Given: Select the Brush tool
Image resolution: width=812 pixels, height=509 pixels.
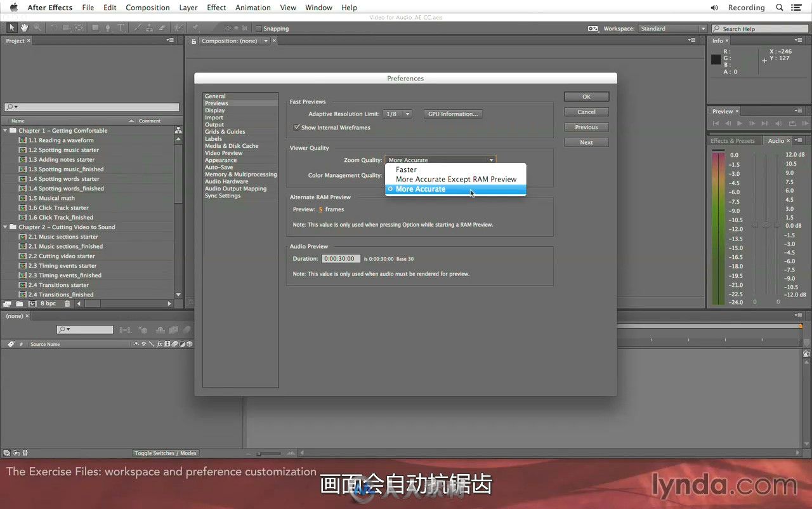Looking at the screenshot, I should coord(138,28).
